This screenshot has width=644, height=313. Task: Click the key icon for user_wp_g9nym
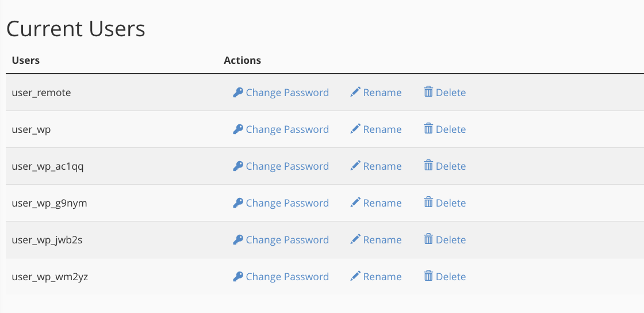pyautogui.click(x=238, y=203)
